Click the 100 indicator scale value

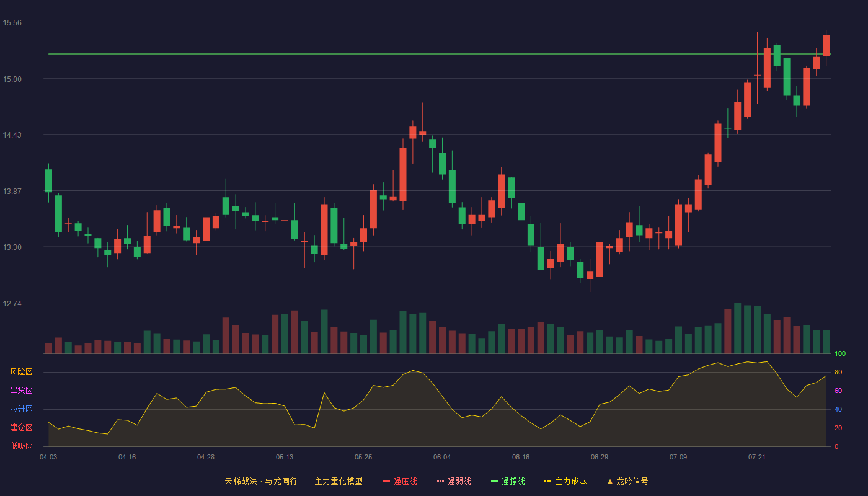tap(840, 354)
